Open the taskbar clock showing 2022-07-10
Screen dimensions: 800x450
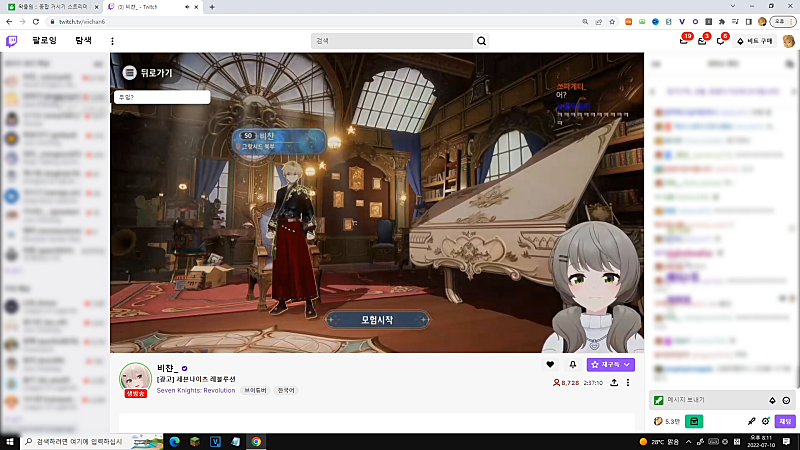click(x=760, y=442)
